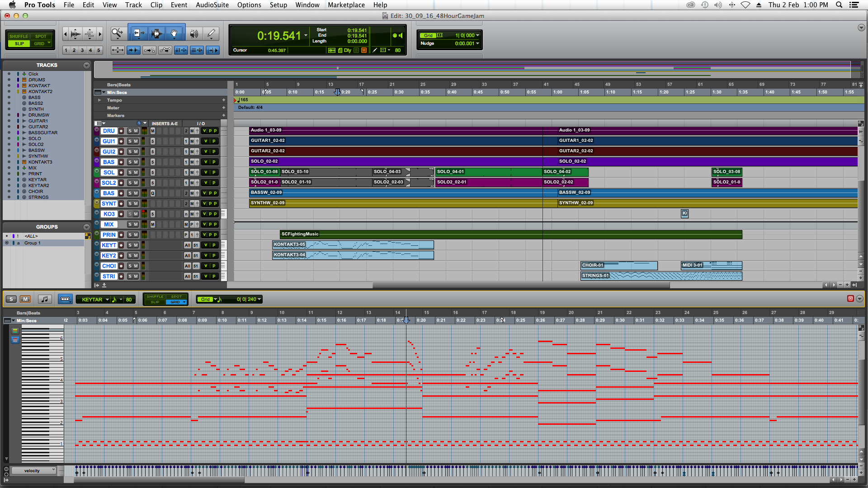Viewport: 868px width, 488px height.
Task: Click the MIDI vertical zoom icon
Action: (x=90, y=33)
